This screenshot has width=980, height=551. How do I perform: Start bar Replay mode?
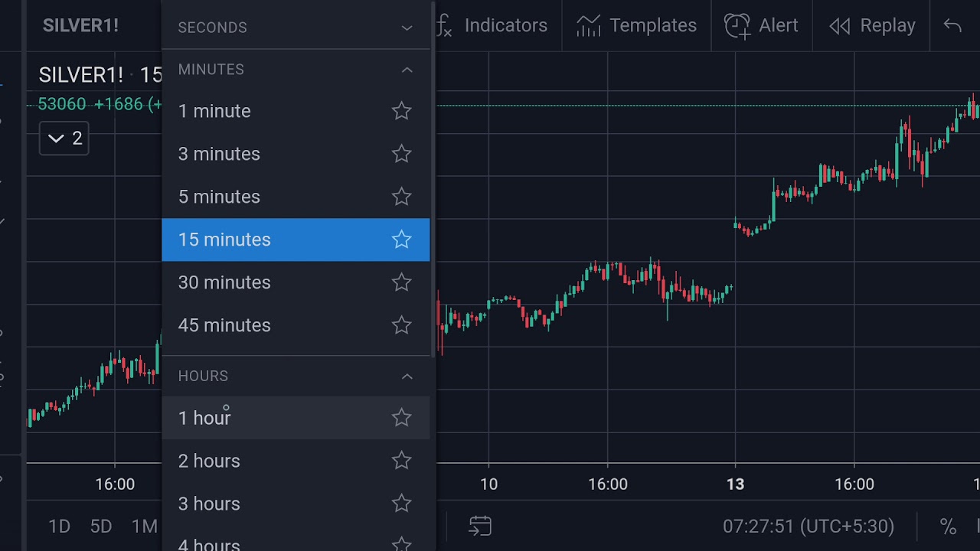click(x=873, y=26)
